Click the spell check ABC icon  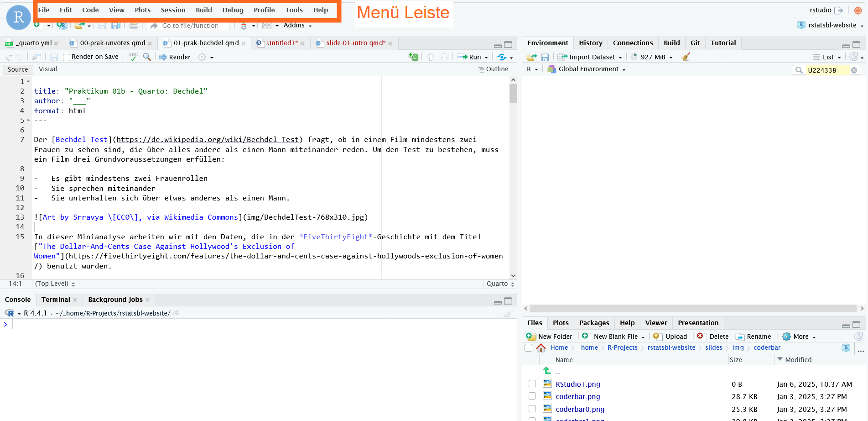point(133,57)
